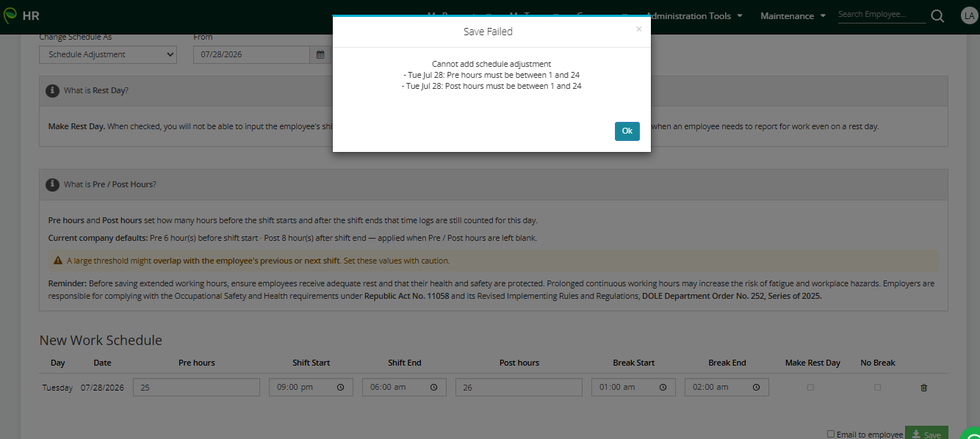The width and height of the screenshot is (980, 439).
Task: Click the From date field 07/28/2026
Action: tap(252, 54)
